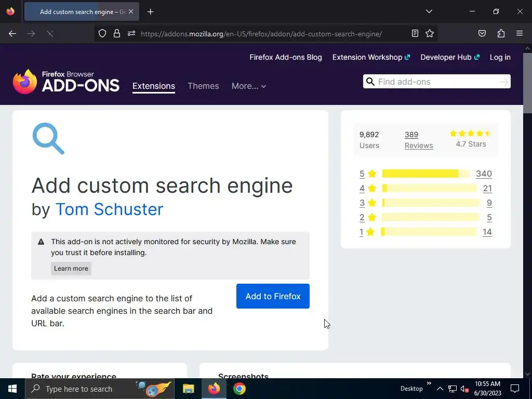Click the add-on magnifying glass logo
The height and width of the screenshot is (399, 532).
tap(48, 138)
